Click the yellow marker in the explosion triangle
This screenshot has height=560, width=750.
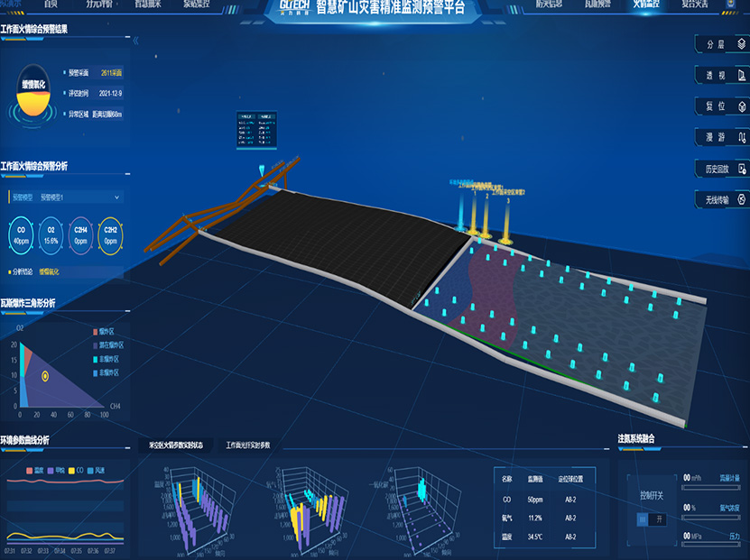(44, 376)
